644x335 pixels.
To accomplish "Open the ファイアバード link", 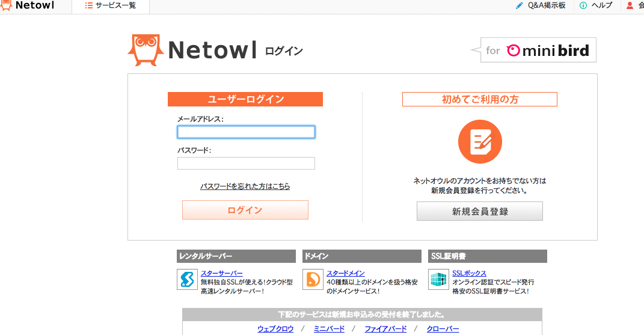I will pos(385,329).
